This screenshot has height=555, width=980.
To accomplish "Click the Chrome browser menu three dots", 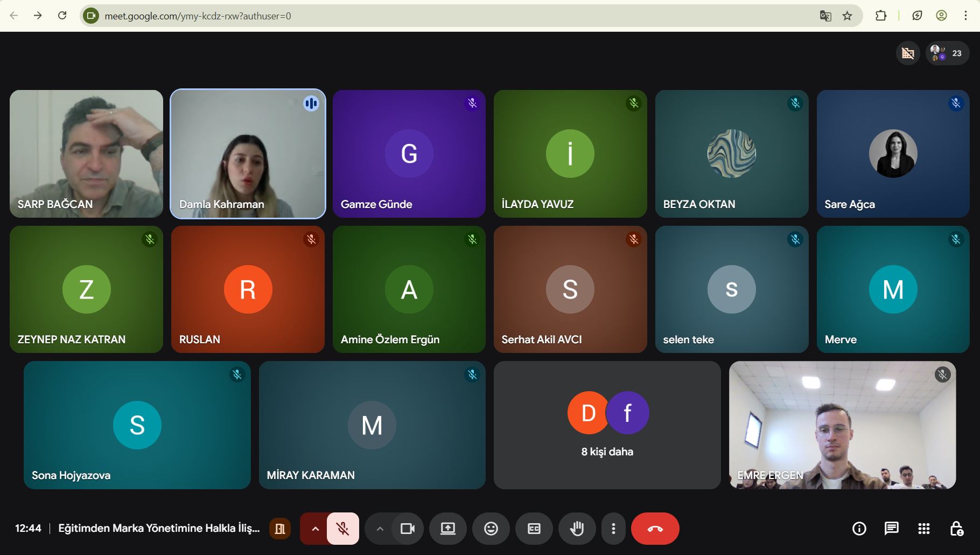I will tap(965, 16).
